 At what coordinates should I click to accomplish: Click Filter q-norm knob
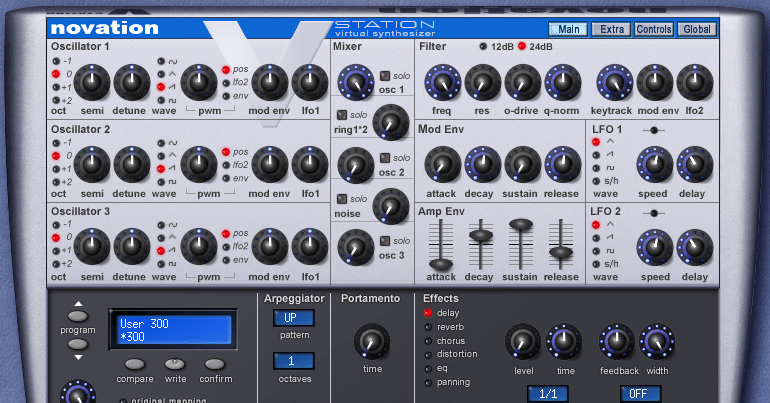pyautogui.click(x=563, y=82)
